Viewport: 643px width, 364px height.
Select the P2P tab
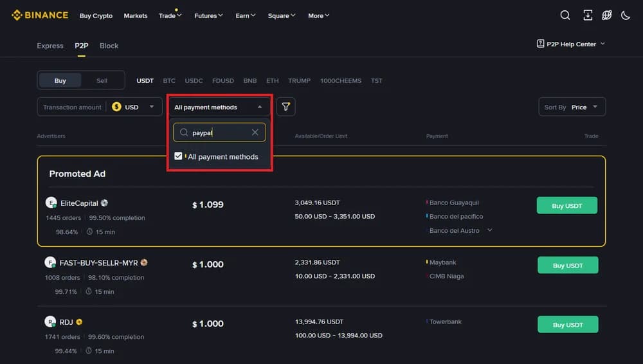(x=81, y=46)
